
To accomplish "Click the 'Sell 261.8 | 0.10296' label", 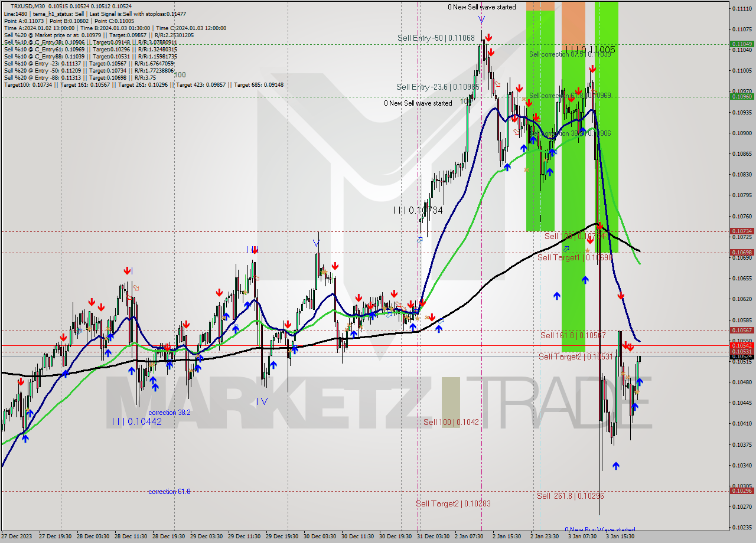I will click(x=571, y=496).
